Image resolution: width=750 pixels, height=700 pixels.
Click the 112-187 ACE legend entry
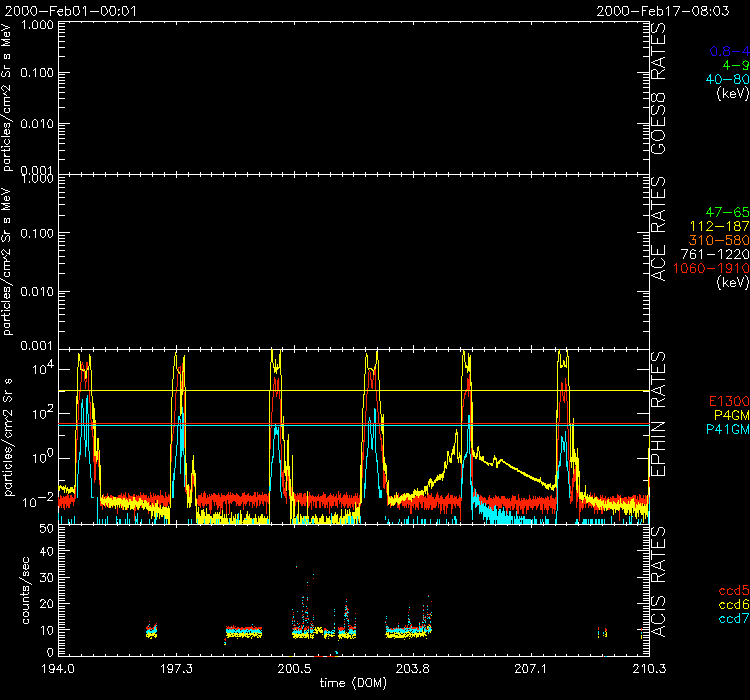click(720, 228)
